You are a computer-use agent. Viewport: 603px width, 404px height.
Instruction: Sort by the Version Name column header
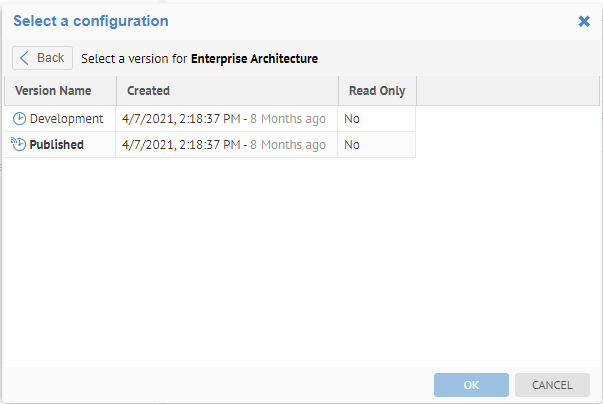(x=53, y=91)
